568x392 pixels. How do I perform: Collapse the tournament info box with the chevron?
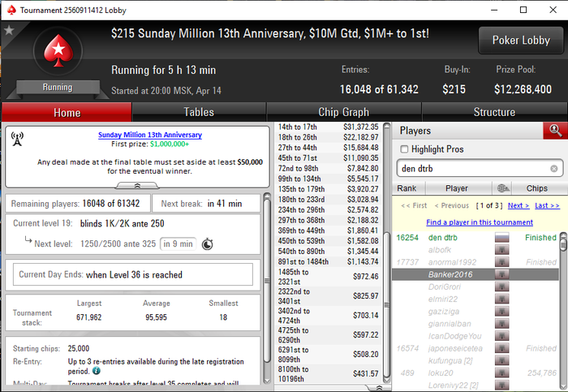click(x=137, y=186)
